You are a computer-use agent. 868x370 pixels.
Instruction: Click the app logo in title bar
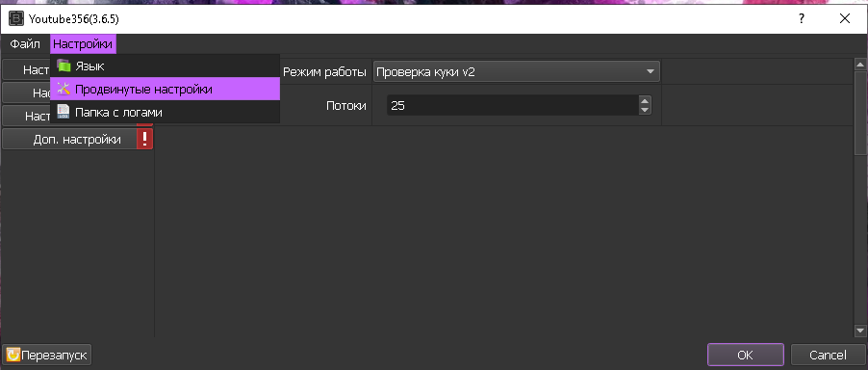16,19
